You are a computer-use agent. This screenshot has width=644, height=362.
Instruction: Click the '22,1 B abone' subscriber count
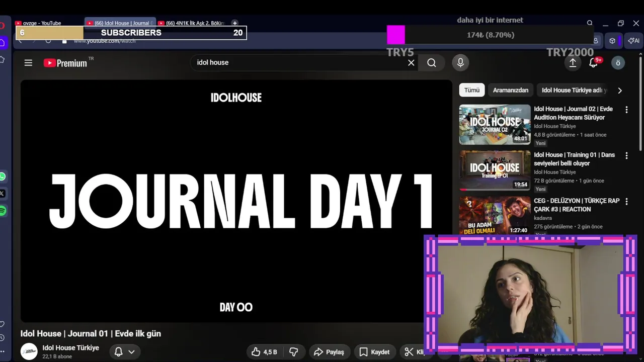coord(57,356)
